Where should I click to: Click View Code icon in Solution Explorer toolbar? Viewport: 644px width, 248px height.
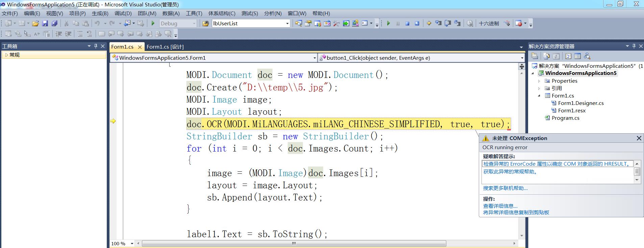[x=568, y=56]
